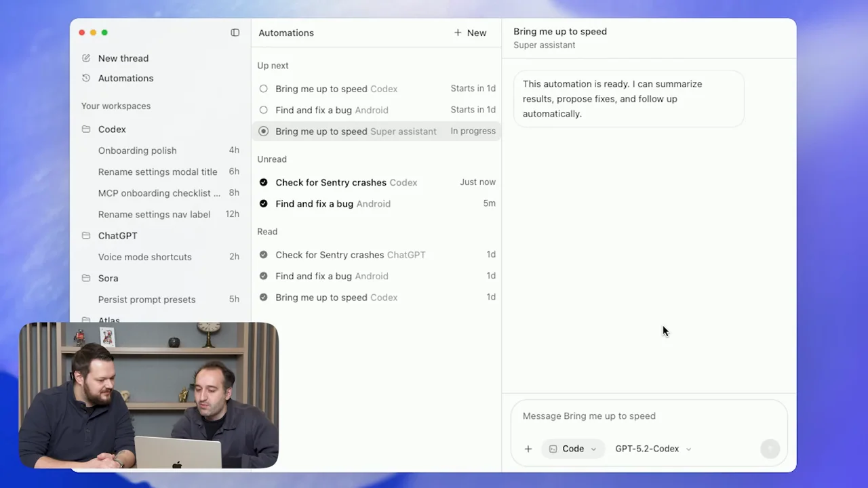Screen dimensions: 868x488
Task: Select upcoming Bring me up to speed Codex
Action: pyautogui.click(x=376, y=89)
